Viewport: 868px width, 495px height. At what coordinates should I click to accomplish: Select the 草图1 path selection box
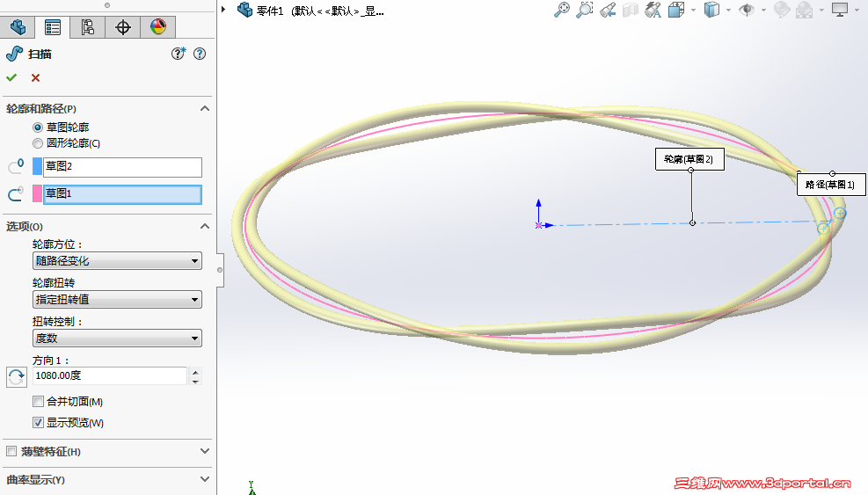click(x=122, y=194)
